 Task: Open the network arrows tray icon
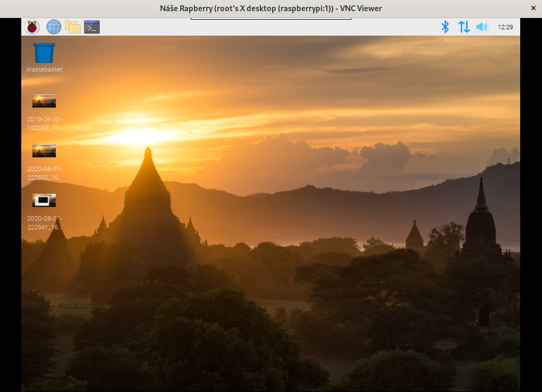(464, 27)
